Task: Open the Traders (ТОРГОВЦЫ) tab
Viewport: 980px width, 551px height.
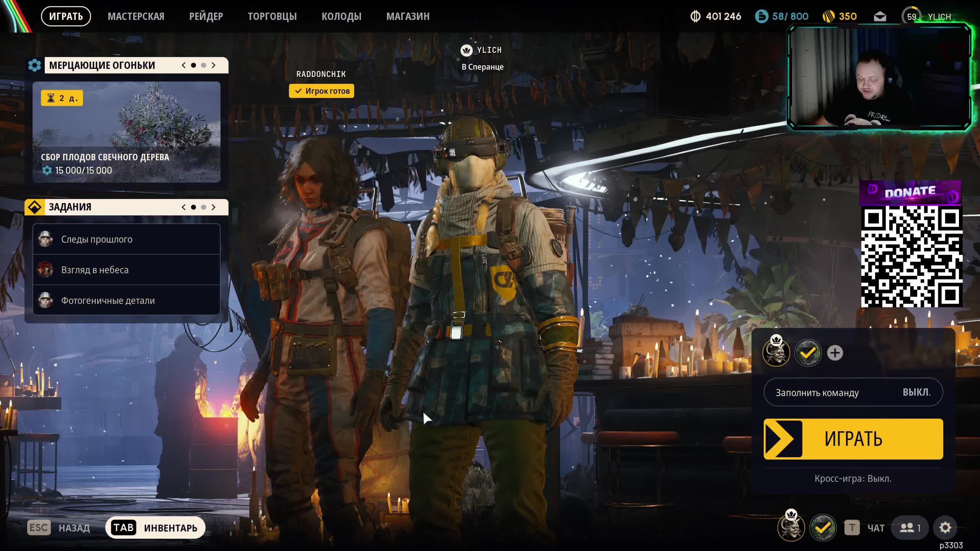Action: [272, 16]
